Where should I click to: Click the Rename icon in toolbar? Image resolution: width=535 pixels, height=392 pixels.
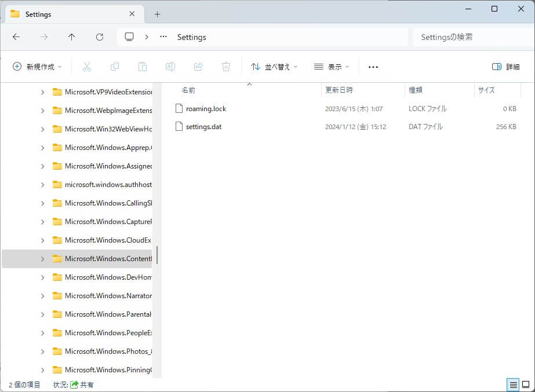tap(170, 67)
